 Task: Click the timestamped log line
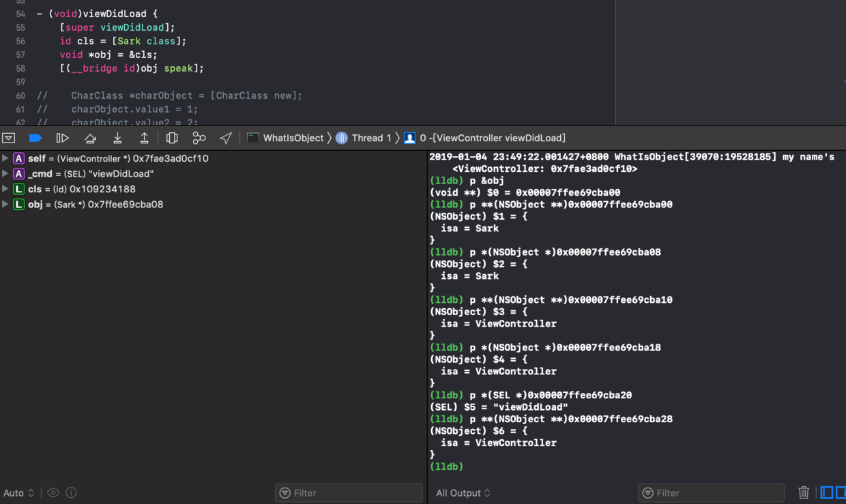pyautogui.click(x=632, y=157)
